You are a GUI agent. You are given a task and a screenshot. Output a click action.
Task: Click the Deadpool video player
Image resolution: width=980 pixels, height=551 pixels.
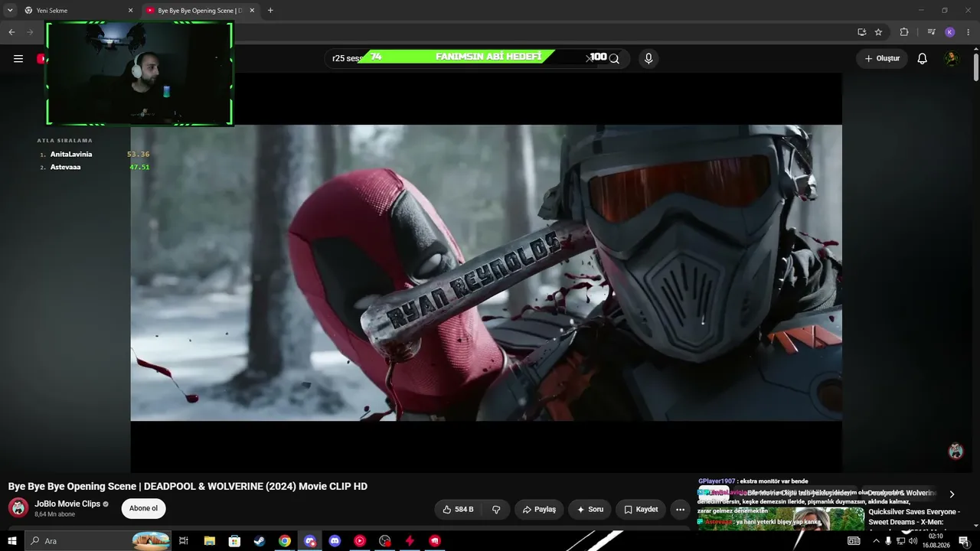[x=486, y=272]
